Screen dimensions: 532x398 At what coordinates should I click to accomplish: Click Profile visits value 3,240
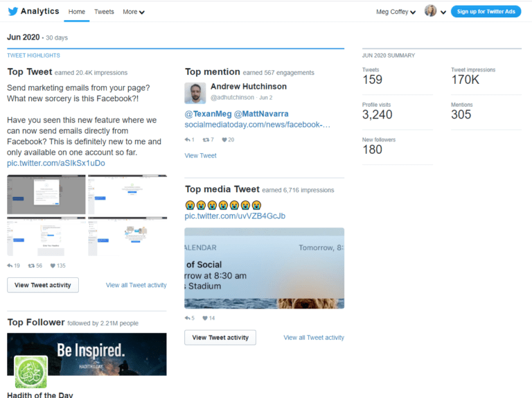click(x=378, y=114)
